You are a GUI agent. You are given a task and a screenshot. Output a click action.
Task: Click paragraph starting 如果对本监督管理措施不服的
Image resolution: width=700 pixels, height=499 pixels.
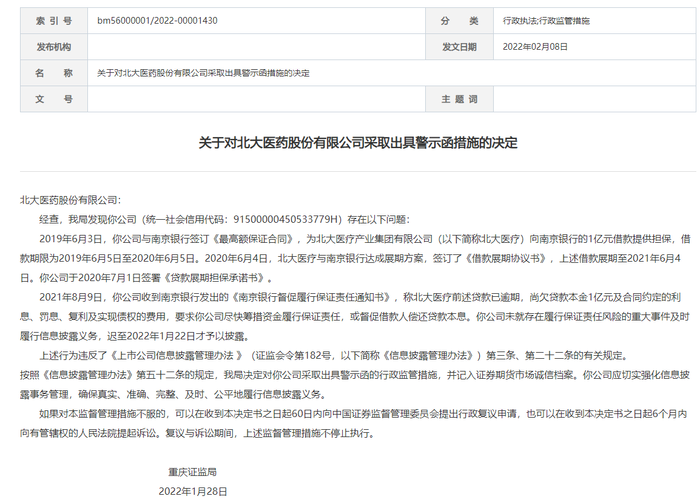[355, 424]
